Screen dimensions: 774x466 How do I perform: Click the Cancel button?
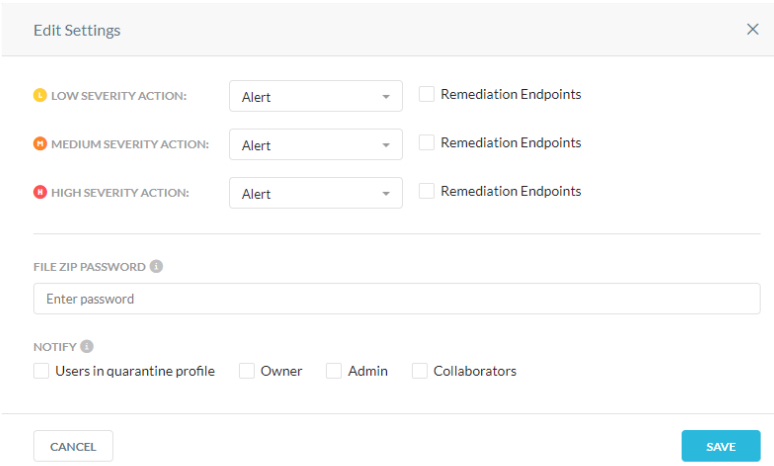click(x=73, y=446)
